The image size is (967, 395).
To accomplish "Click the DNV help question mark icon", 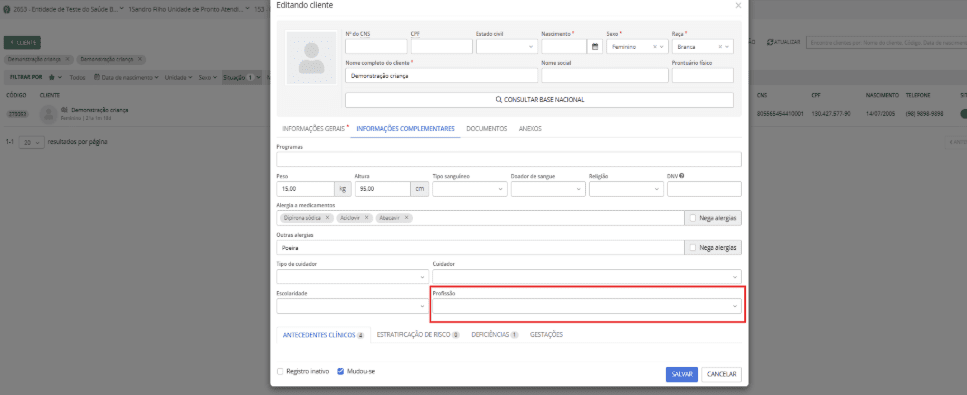I will pyautogui.click(x=681, y=175).
